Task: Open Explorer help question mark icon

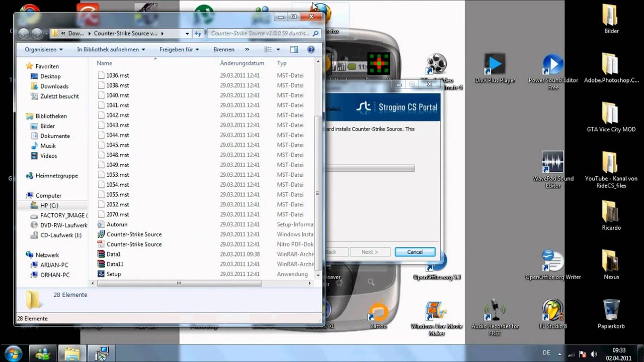Action: click(311, 49)
